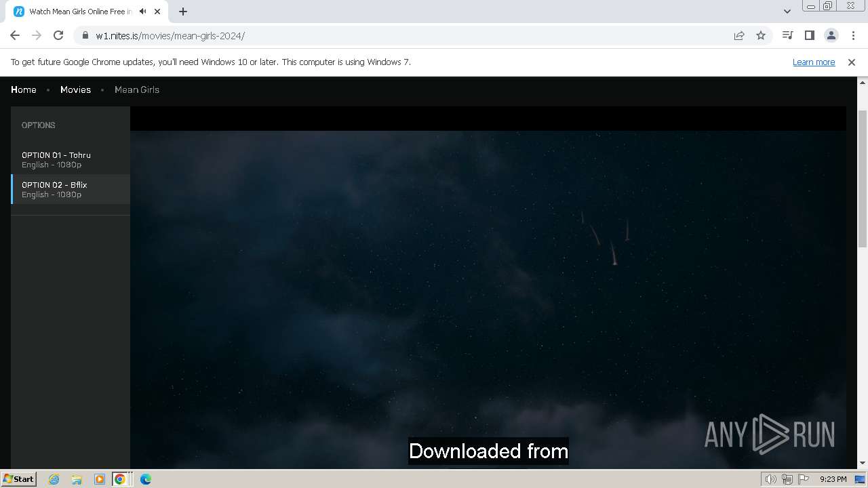868x488 pixels.
Task: Close the Mean Girls browser tab
Action: click(157, 12)
